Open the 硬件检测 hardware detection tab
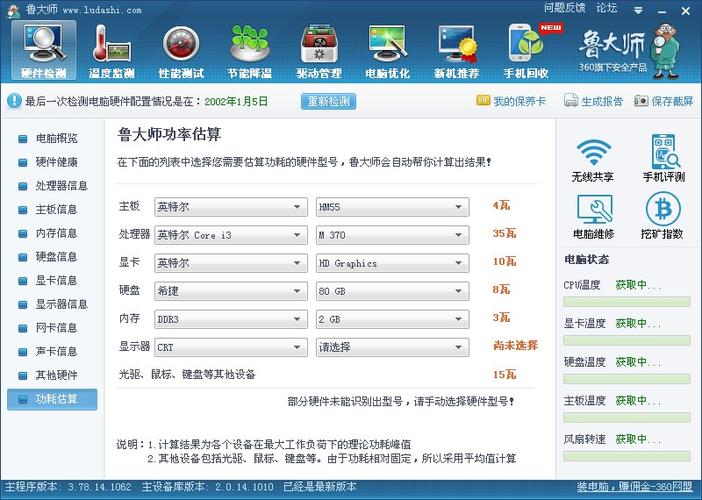 pyautogui.click(x=43, y=51)
